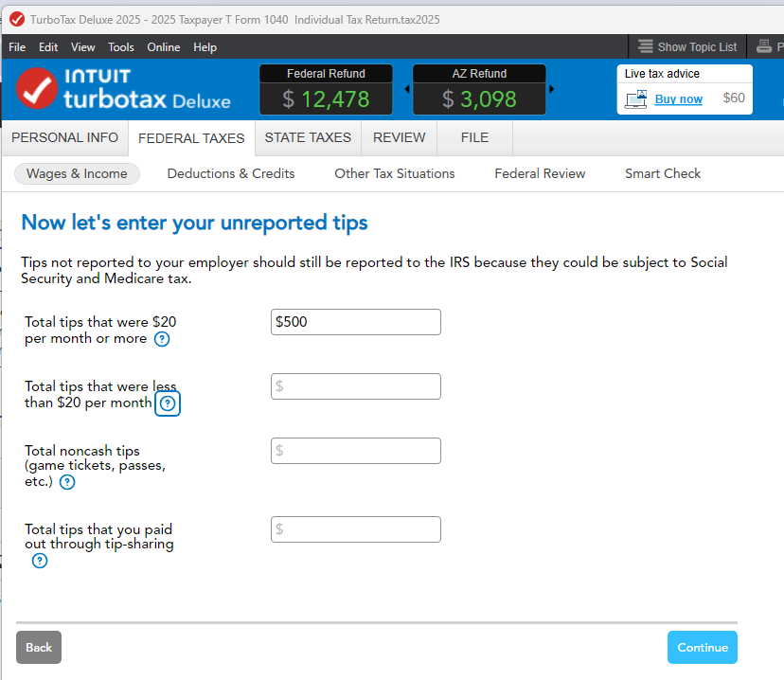Image resolution: width=784 pixels, height=680 pixels.
Task: Click the Back button
Action: tap(39, 647)
